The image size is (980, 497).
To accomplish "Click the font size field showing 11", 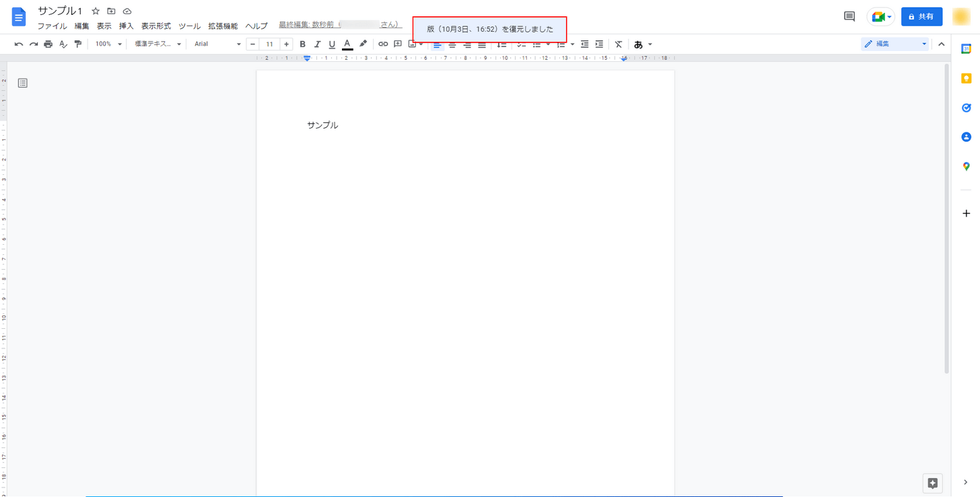I will coord(269,44).
